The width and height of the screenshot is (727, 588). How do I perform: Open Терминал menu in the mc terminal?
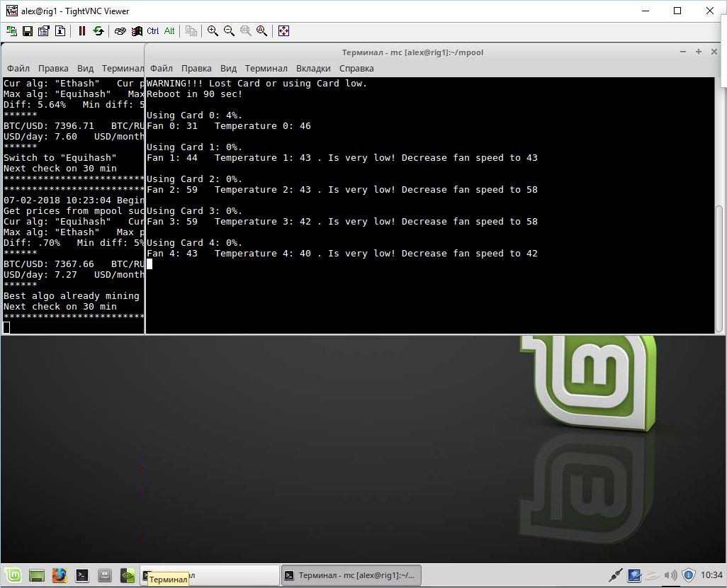(x=266, y=69)
